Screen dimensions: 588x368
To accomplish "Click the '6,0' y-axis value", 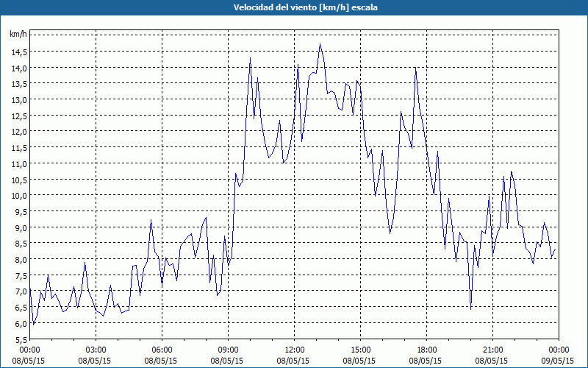I will tap(21, 324).
